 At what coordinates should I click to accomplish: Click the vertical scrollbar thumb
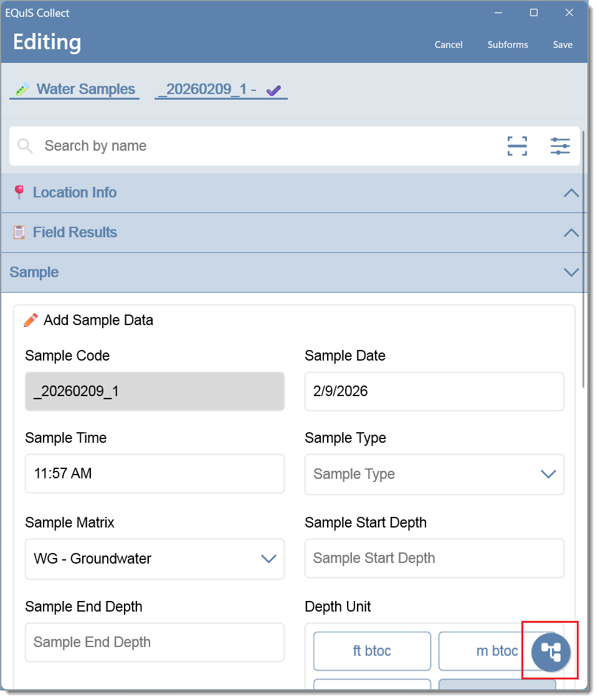(x=583, y=259)
